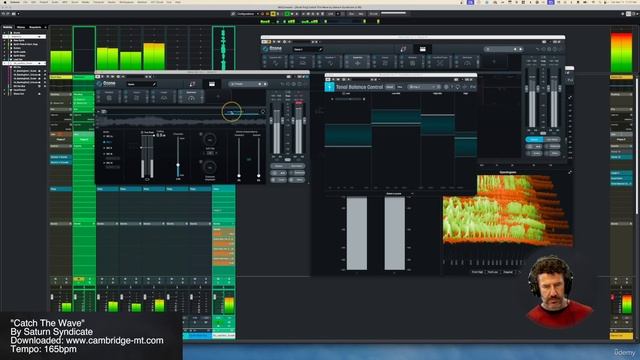Select the sixth module in back Ozone chain

[x=412, y=62]
